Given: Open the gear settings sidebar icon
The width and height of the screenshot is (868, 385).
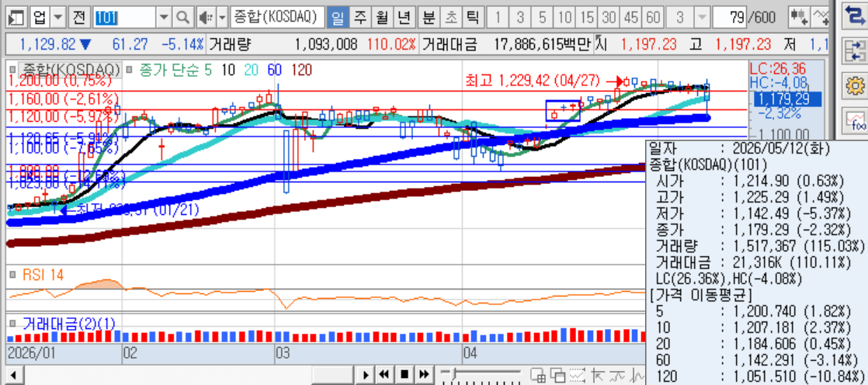Looking at the screenshot, I should point(856,86).
